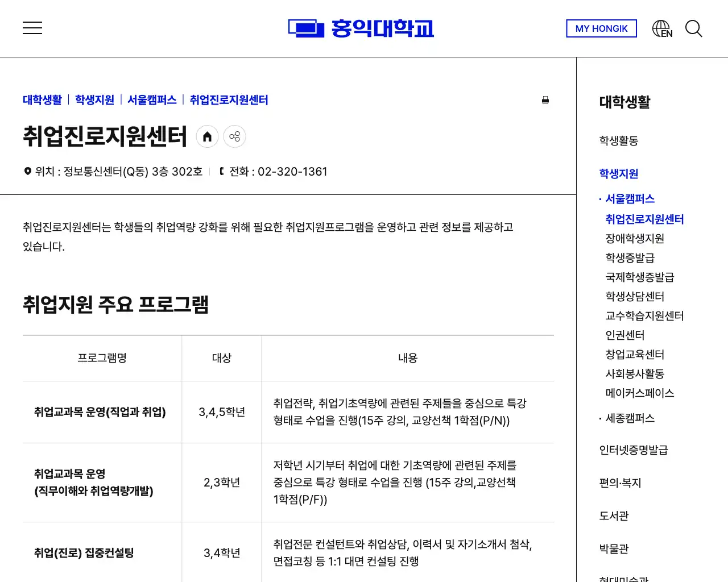The height and width of the screenshot is (582, 728).
Task: Open the hamburger navigation menu
Action: tap(32, 27)
